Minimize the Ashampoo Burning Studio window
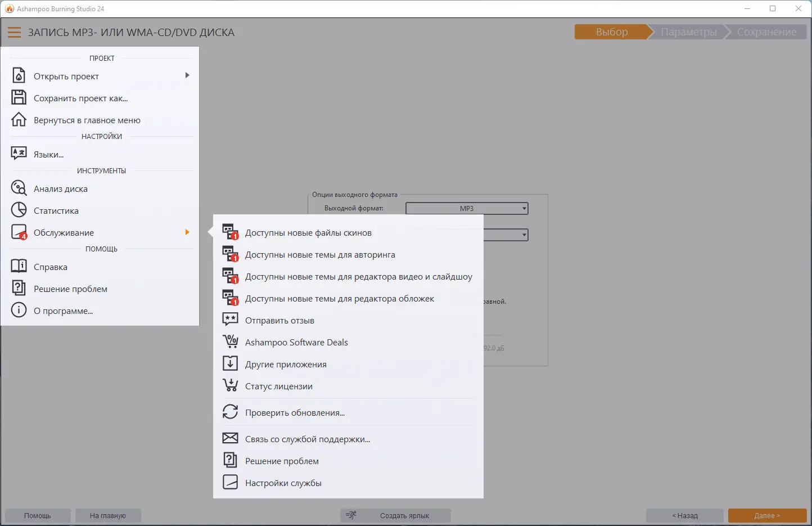 pyautogui.click(x=747, y=8)
